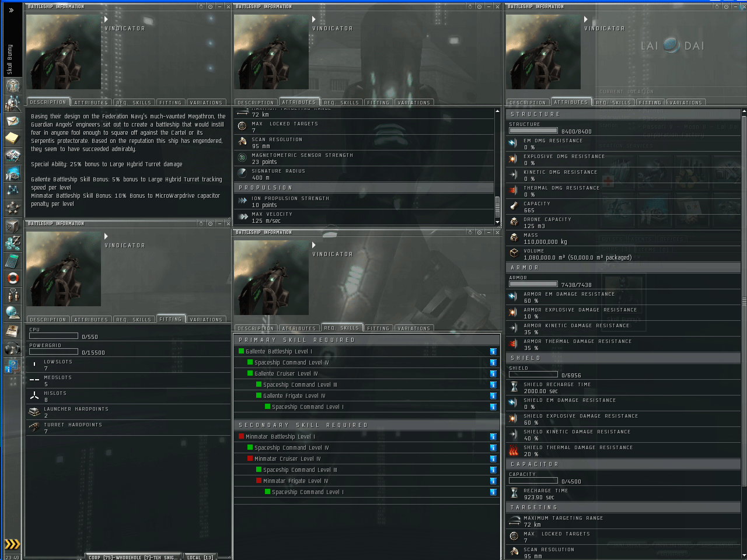This screenshot has height=560, width=747.
Task: Click the Vindicator ship picture in the Structure window
Action: click(543, 52)
